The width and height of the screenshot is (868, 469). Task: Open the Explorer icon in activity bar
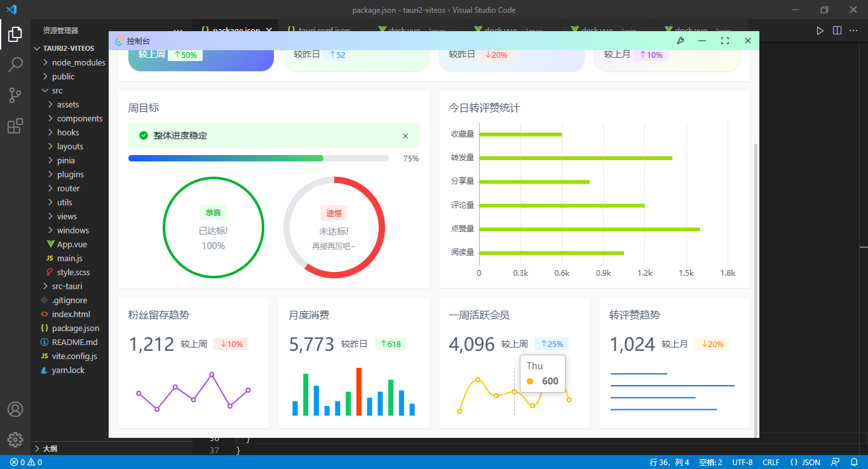click(15, 34)
